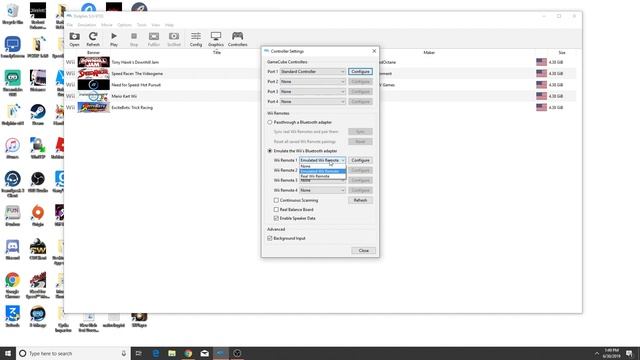The height and width of the screenshot is (360, 640).
Task: Close Controller Settings with the X
Action: 374,51
